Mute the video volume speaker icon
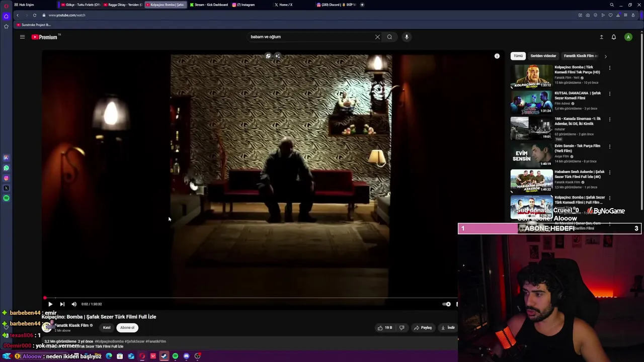The width and height of the screenshot is (644, 362). pyautogui.click(x=74, y=304)
